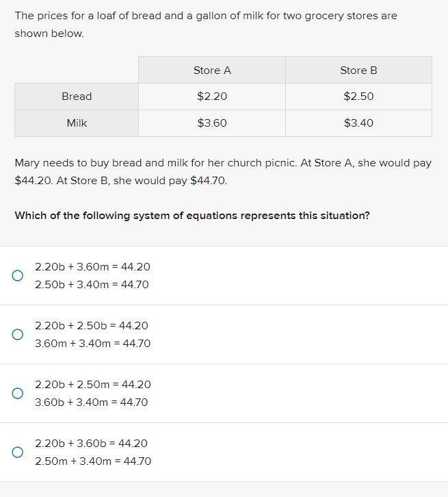Select the second answer option radio button
Screen dimensions: 448x497
18,334
